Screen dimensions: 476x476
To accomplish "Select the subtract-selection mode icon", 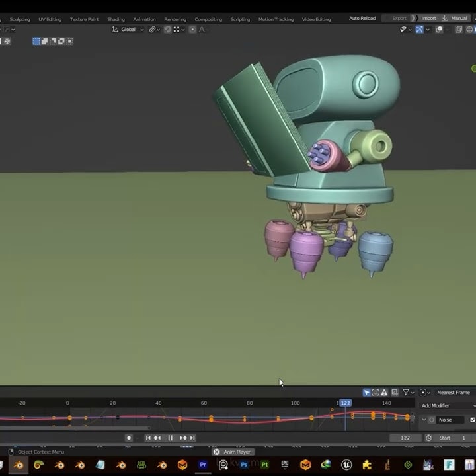I will click(x=53, y=41).
